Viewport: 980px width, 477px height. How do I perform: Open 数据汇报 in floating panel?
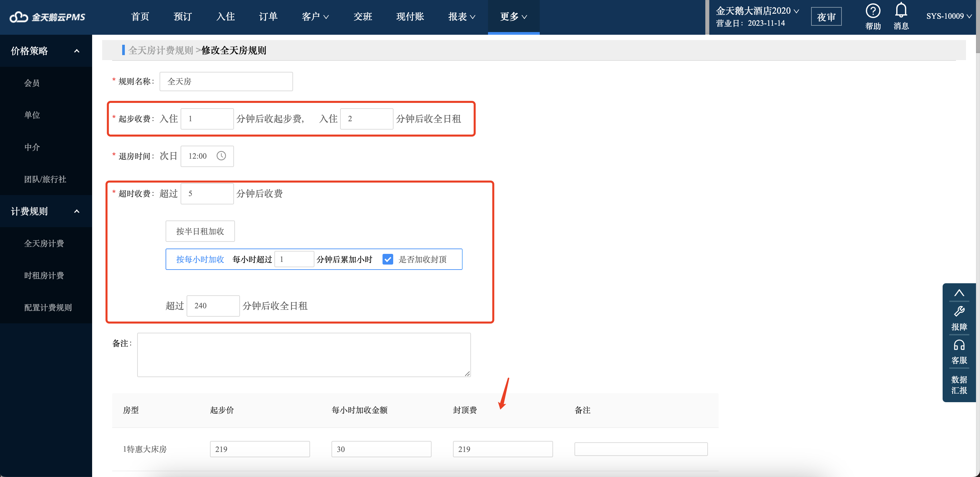coord(959,385)
